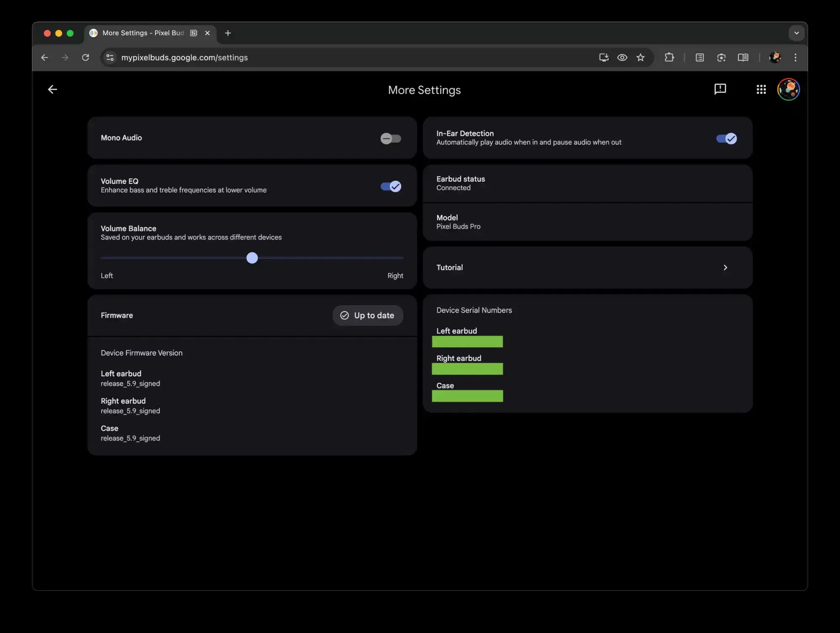The height and width of the screenshot is (633, 840).
Task: Toggle the Mono Audio switch off
Action: pos(391,138)
